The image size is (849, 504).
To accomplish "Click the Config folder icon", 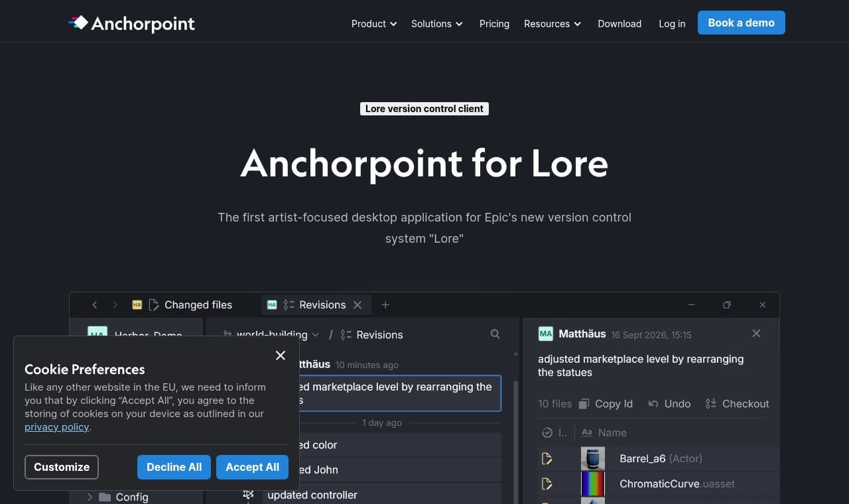I will coord(105,497).
